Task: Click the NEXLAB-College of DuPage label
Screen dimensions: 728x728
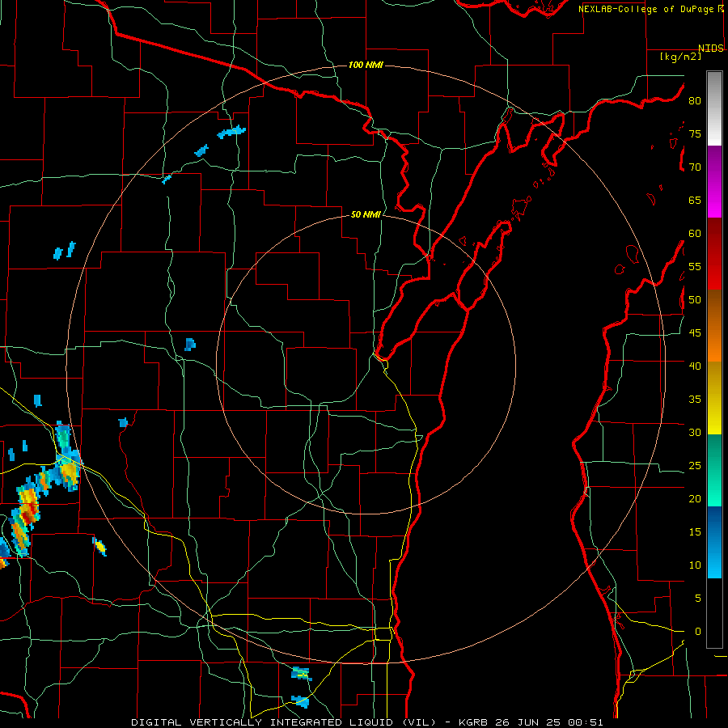Action: pos(647,9)
